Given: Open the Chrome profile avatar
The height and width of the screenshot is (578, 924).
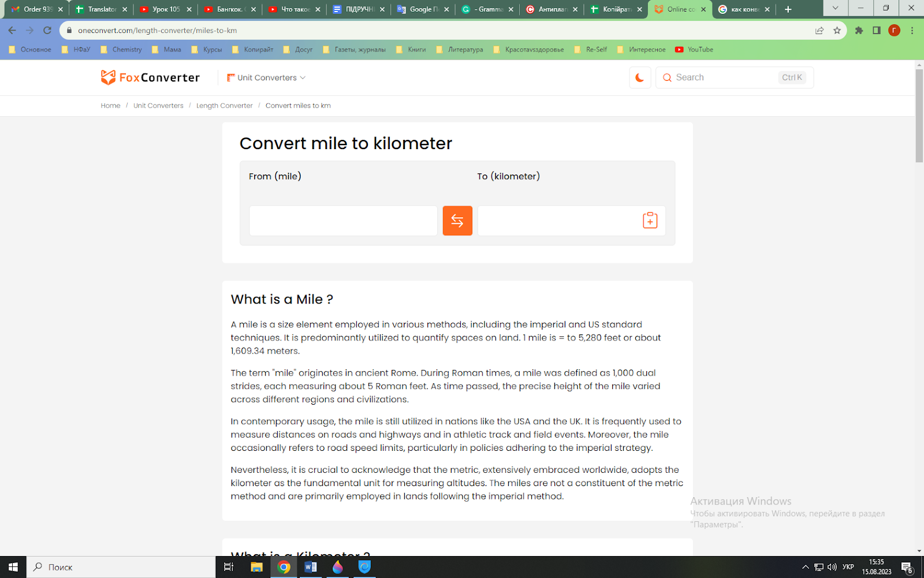Looking at the screenshot, I should [894, 30].
